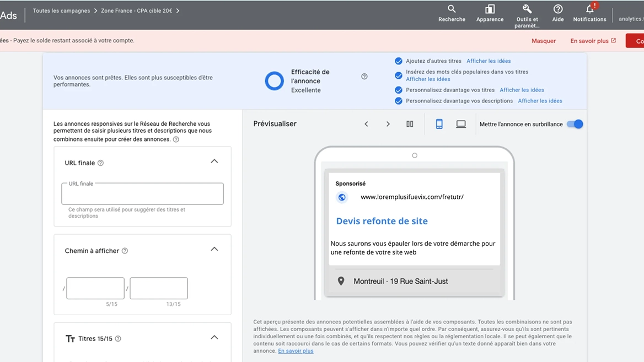
Task: Click Afficher les idées under mots clés populaires
Action: [428, 79]
